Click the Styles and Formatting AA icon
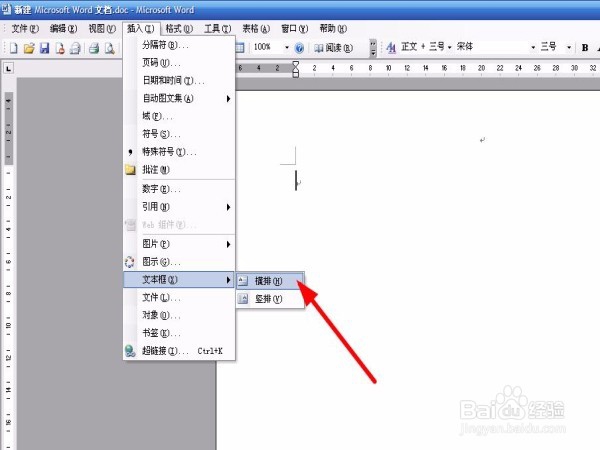The image size is (600, 450). 391,48
